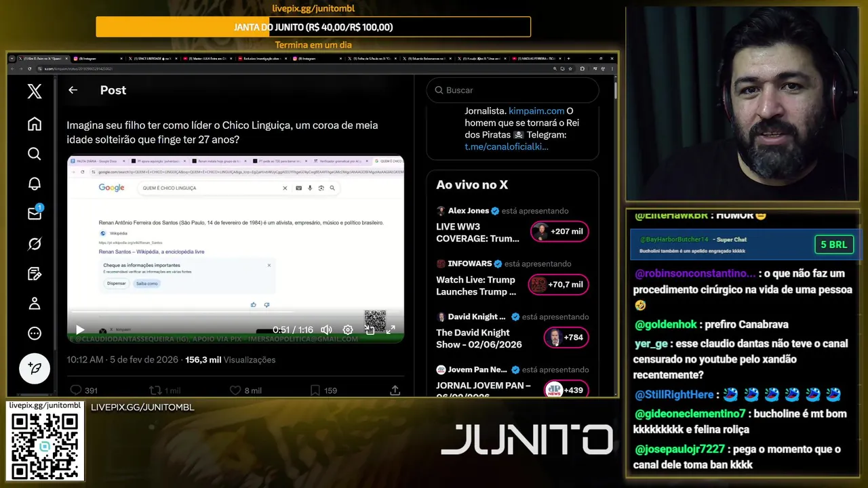Click @BayHarborButcher14 Super Chat name

point(674,239)
